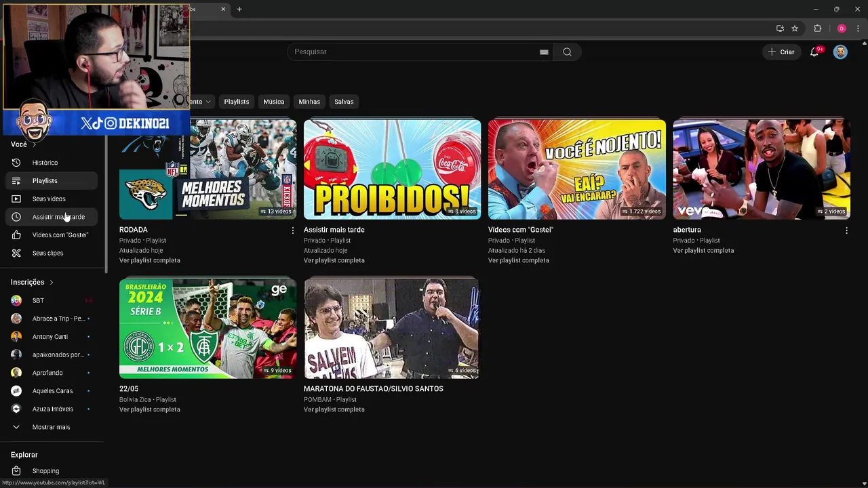Expand the Inscrições section chevron

click(51, 283)
